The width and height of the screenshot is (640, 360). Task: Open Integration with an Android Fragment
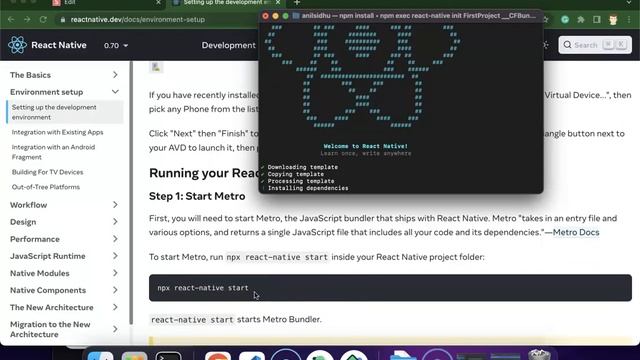pos(53,152)
